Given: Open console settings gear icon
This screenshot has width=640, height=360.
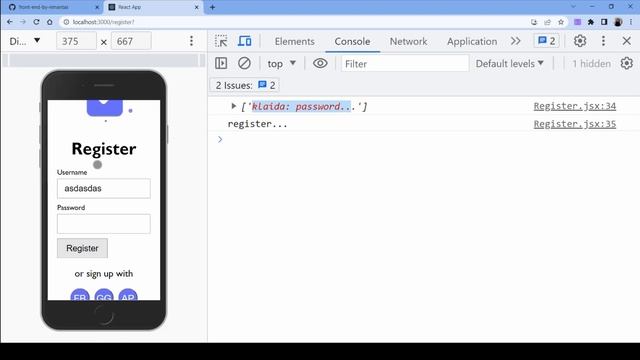Looking at the screenshot, I should tap(627, 63).
